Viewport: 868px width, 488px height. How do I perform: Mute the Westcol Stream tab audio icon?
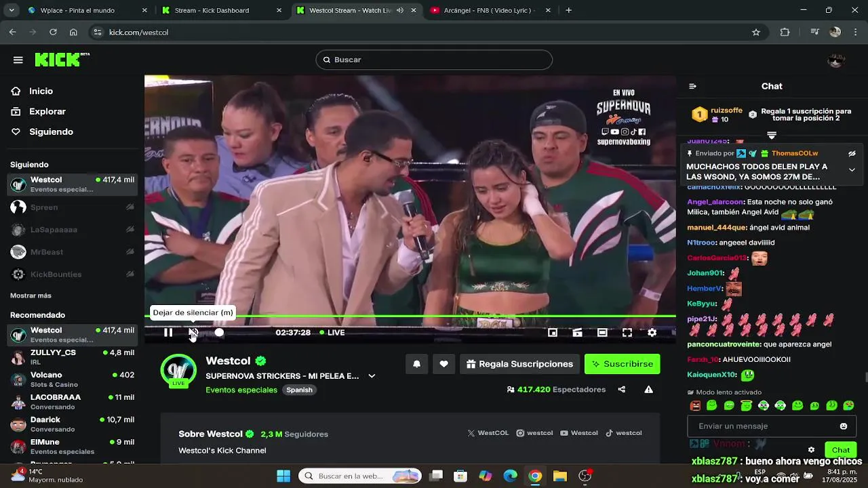point(399,10)
